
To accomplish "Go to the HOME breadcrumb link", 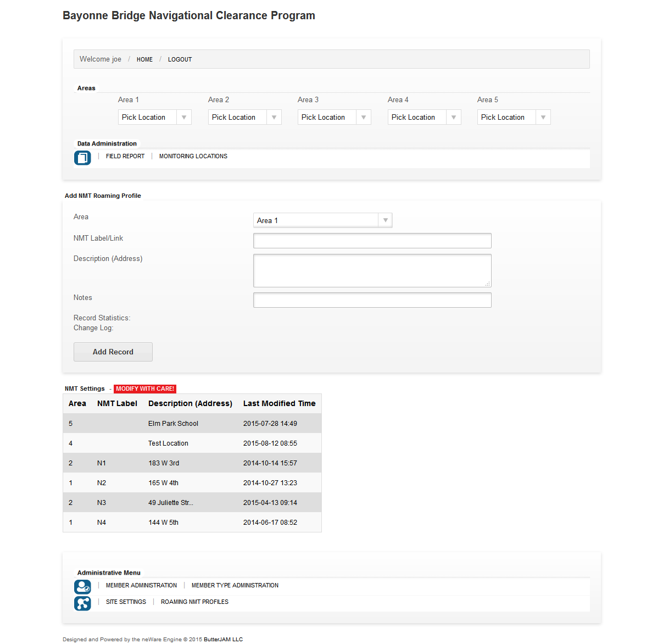I will coord(144,59).
